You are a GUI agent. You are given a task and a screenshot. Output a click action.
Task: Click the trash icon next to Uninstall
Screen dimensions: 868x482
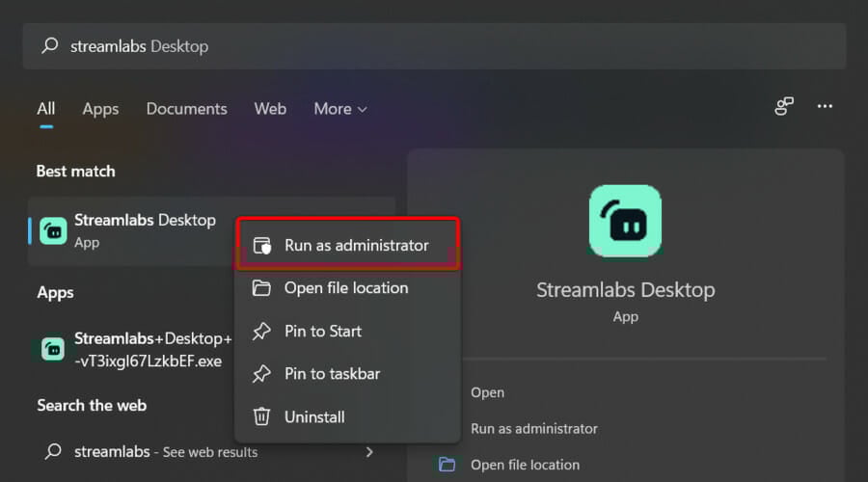coord(261,416)
